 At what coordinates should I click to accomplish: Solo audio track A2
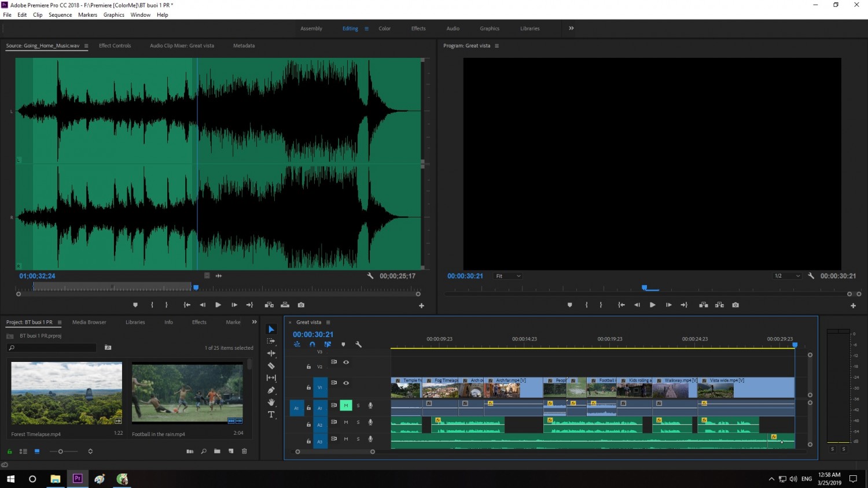(358, 422)
